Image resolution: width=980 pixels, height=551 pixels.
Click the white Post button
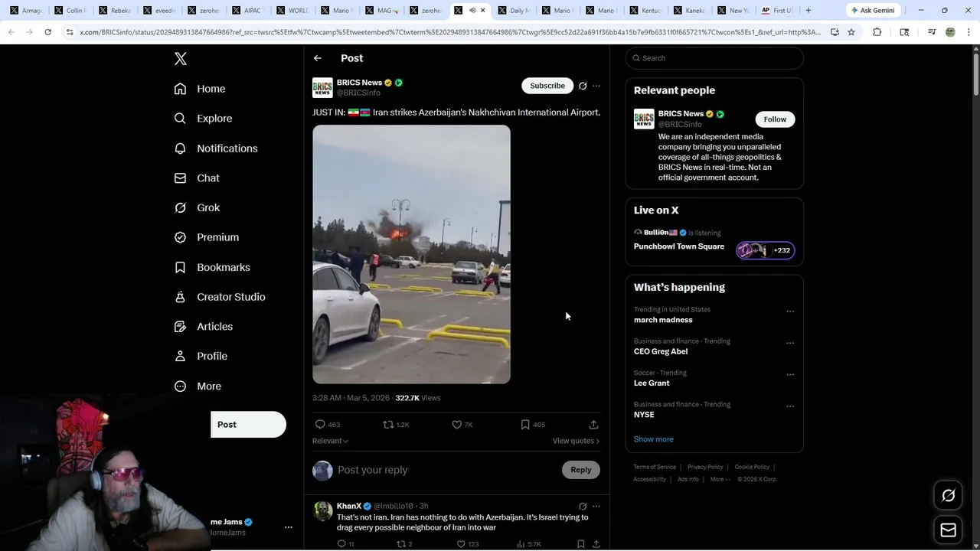(x=248, y=425)
